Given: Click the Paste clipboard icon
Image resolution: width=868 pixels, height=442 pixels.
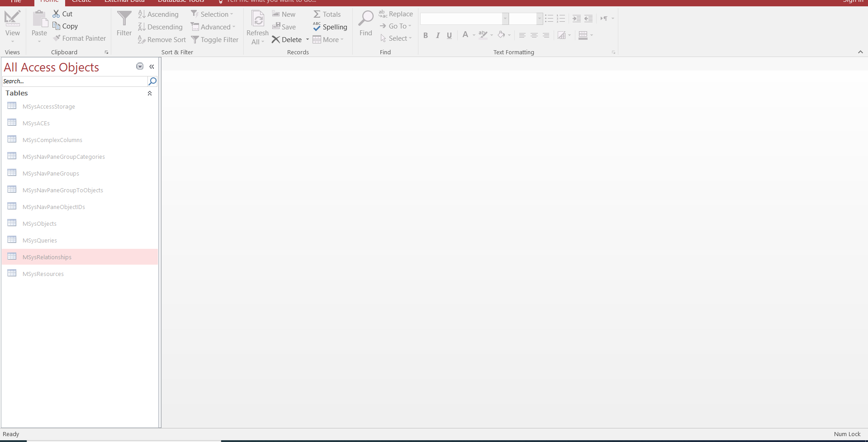Looking at the screenshot, I should [39, 19].
